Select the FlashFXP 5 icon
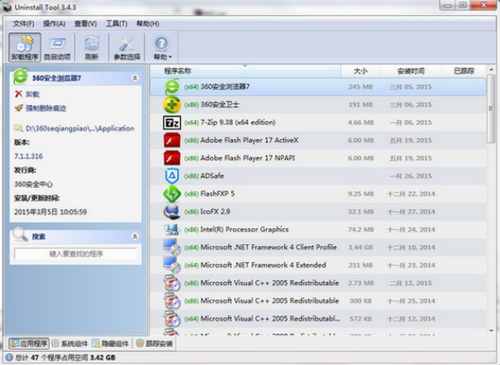This screenshot has height=365, width=500. pyautogui.click(x=172, y=194)
